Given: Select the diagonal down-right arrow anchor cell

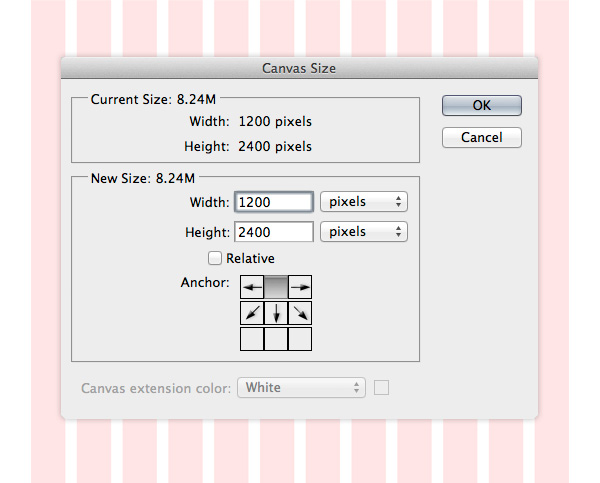Looking at the screenshot, I should [x=300, y=313].
